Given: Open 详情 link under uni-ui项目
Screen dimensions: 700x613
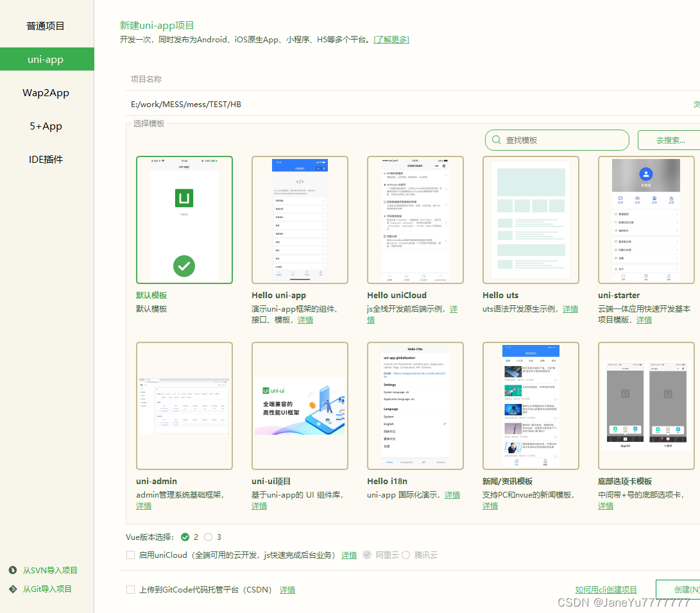Looking at the screenshot, I should pos(259,506).
